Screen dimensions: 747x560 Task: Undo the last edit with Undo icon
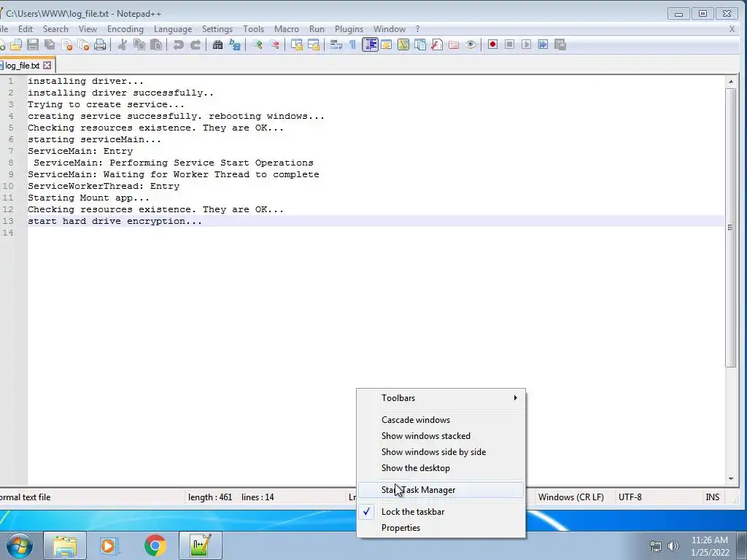click(x=179, y=44)
